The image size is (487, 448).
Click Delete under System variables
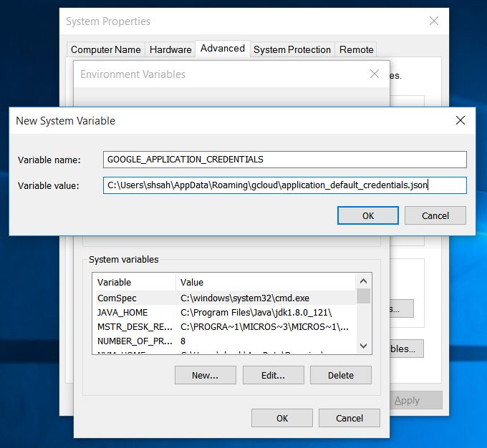coord(341,375)
